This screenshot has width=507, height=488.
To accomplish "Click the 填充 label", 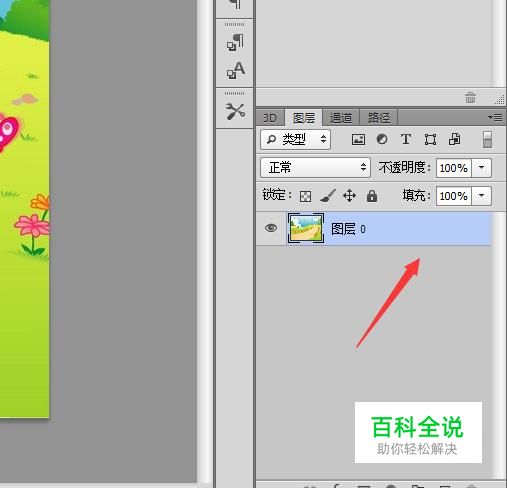I will click(416, 195).
